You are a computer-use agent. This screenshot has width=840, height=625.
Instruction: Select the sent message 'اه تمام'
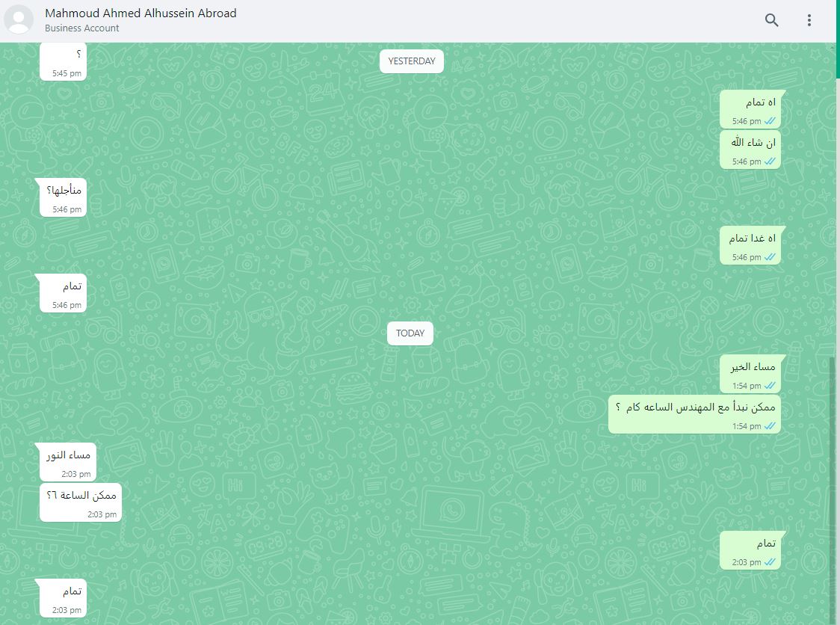click(752, 109)
